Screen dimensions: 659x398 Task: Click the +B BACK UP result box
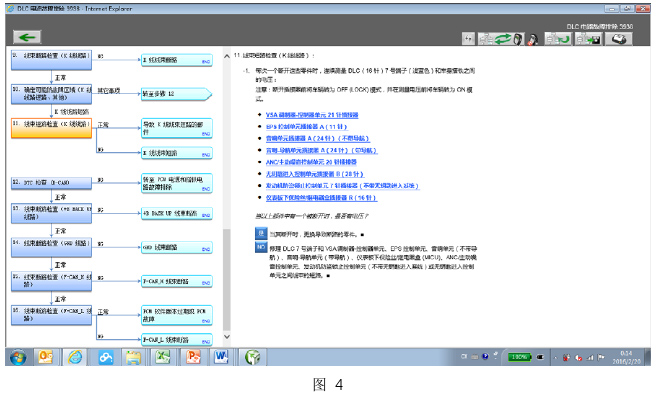point(177,213)
